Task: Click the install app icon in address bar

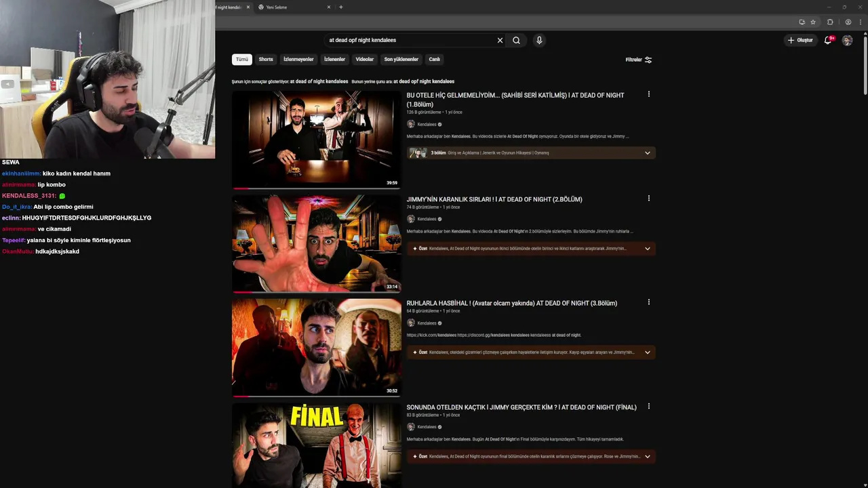Action: (802, 22)
